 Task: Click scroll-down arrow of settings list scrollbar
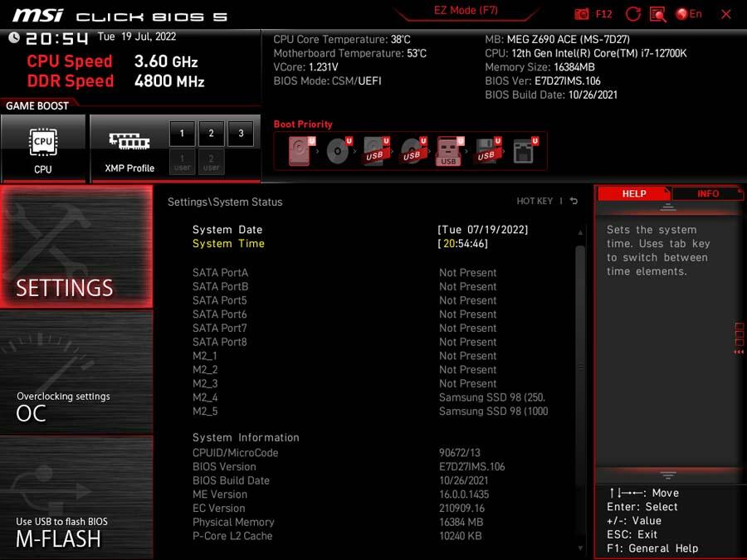point(580,548)
